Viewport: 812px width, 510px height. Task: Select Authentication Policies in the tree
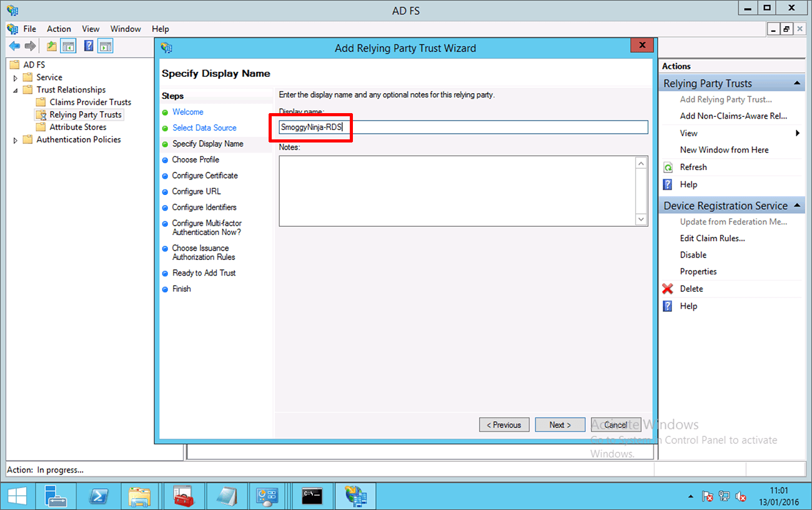point(79,140)
